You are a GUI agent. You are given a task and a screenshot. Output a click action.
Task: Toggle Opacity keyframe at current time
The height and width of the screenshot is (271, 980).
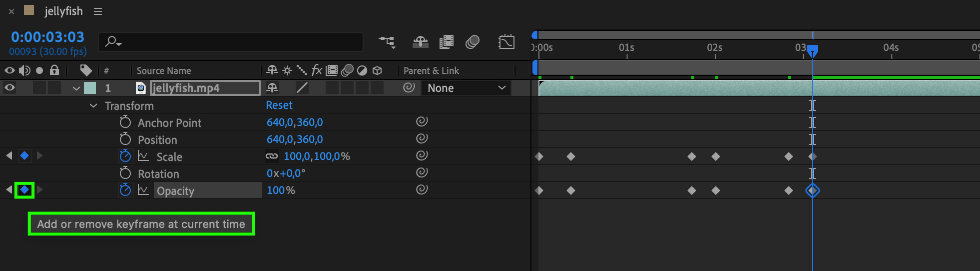pyautogui.click(x=24, y=190)
